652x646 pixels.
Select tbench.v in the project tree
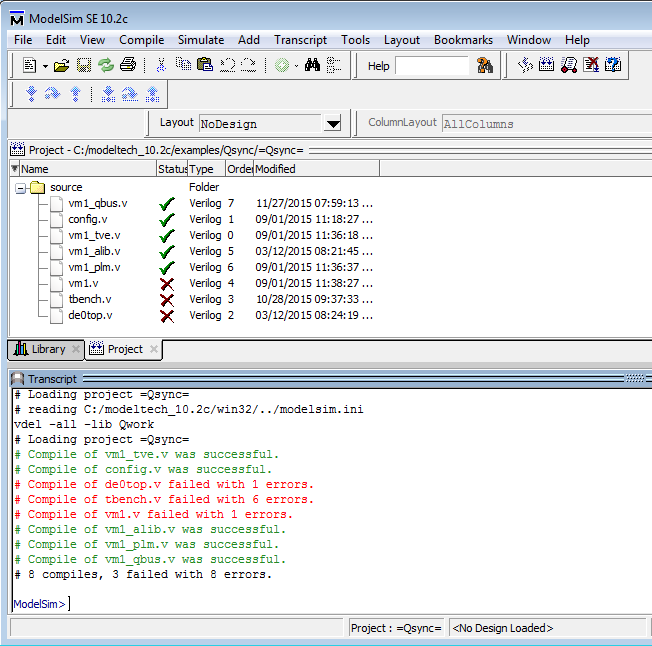pyautogui.click(x=89, y=299)
